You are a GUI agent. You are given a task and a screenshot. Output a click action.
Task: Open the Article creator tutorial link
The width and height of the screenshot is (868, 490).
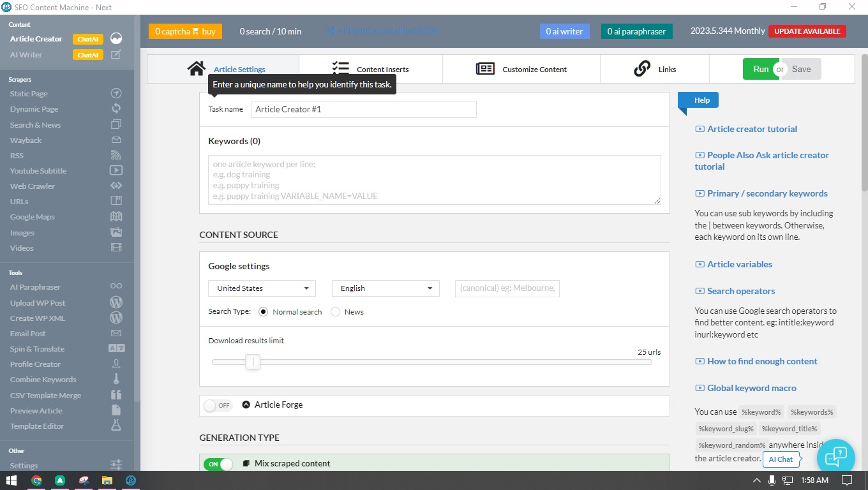(x=752, y=129)
